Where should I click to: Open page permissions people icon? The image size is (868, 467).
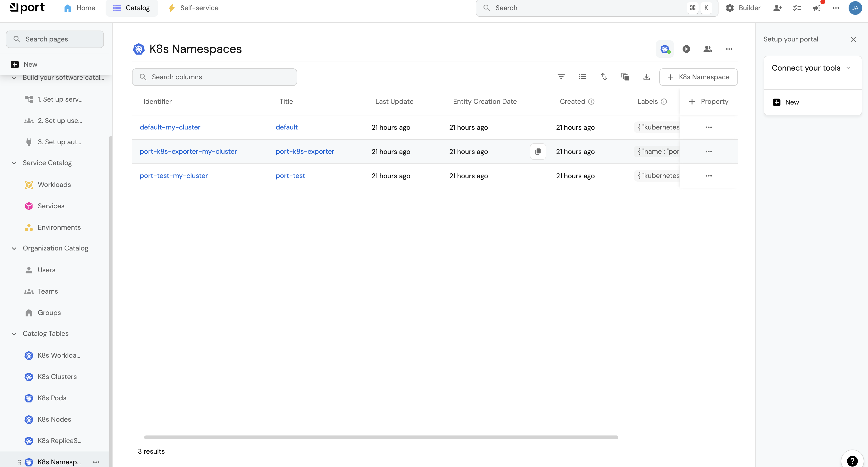(708, 49)
